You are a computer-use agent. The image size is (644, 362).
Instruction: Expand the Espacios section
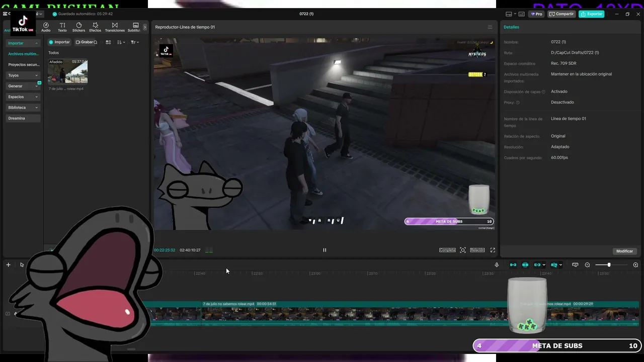pyautogui.click(x=23, y=97)
